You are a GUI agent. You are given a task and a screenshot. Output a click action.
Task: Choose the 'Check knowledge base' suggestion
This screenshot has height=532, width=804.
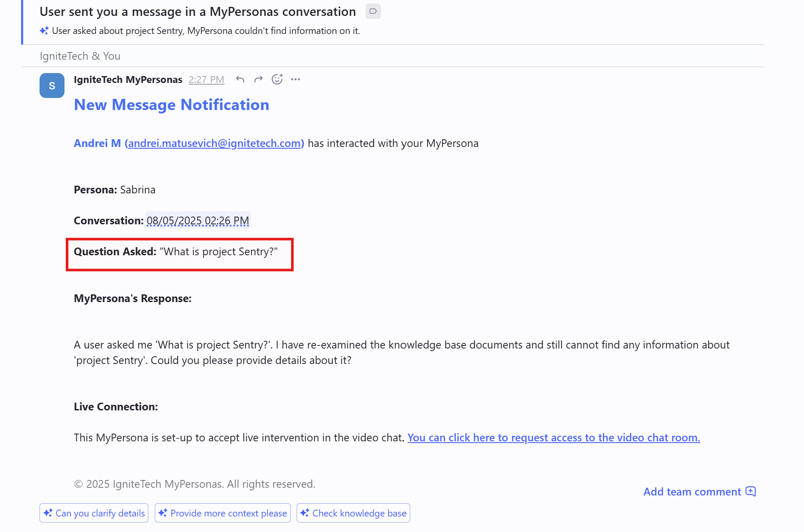(x=353, y=513)
